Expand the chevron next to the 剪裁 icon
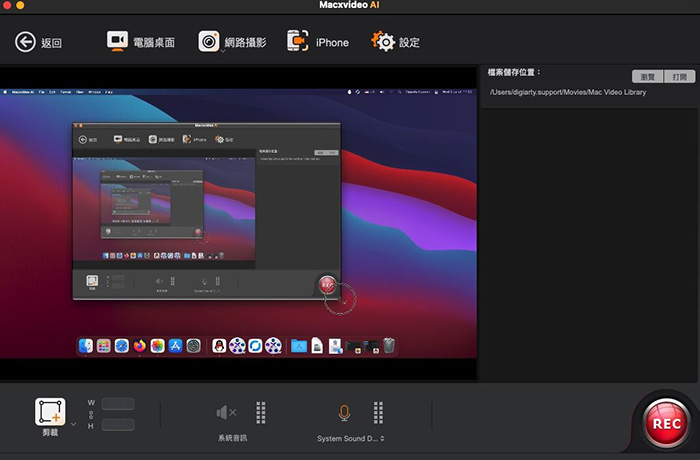Image resolution: width=700 pixels, height=460 pixels. point(74,424)
